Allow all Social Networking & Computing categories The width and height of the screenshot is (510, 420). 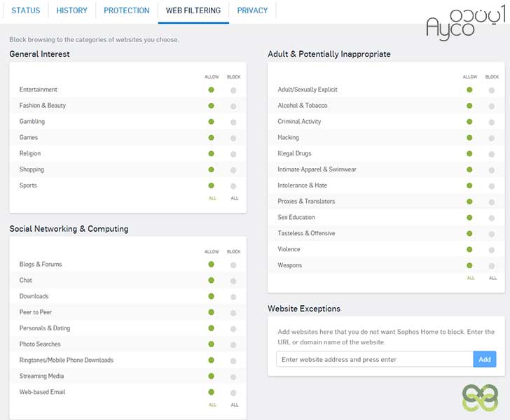pyautogui.click(x=212, y=405)
